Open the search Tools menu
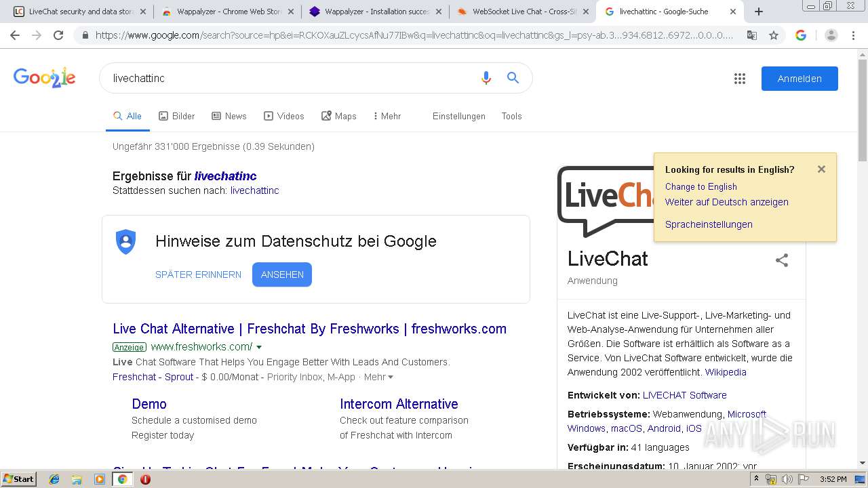This screenshot has width=868, height=488. (512, 116)
